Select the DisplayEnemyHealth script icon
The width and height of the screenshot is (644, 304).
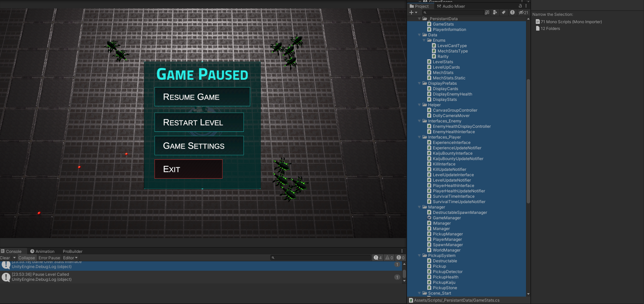pos(429,94)
